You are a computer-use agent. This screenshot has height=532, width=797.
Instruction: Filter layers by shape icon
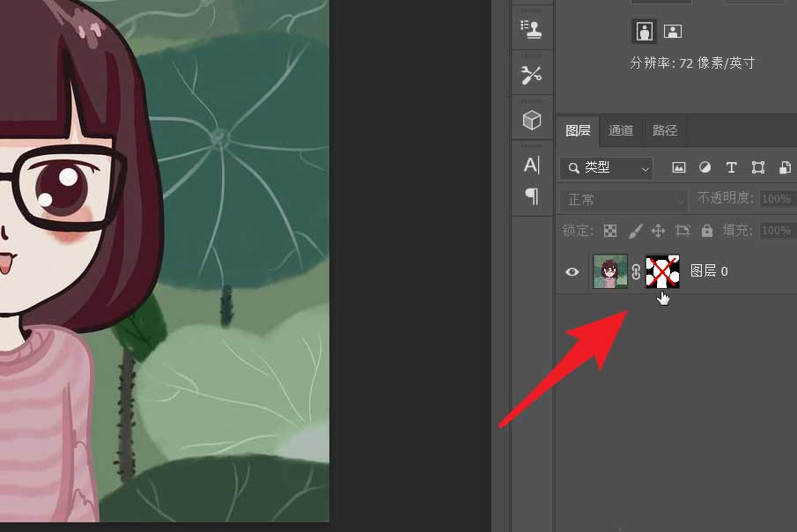point(758,167)
